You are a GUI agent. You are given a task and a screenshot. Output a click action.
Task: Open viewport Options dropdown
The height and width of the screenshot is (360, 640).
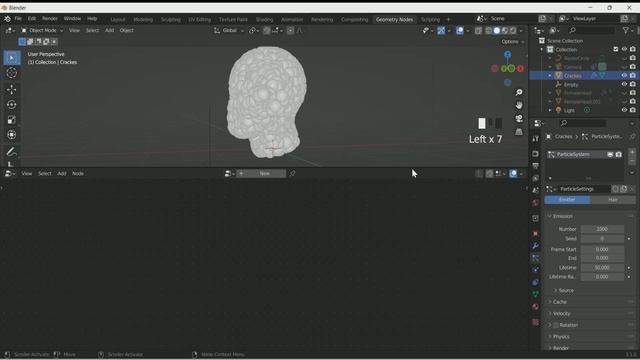point(513,42)
